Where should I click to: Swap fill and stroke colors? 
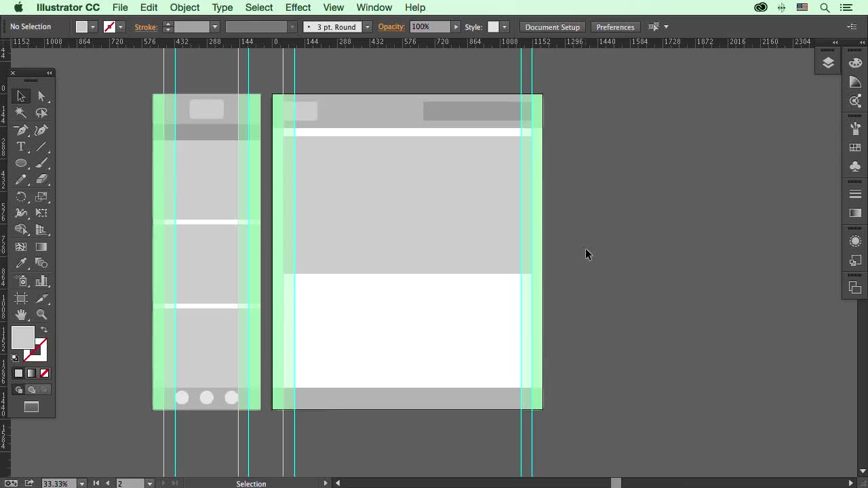click(x=44, y=330)
